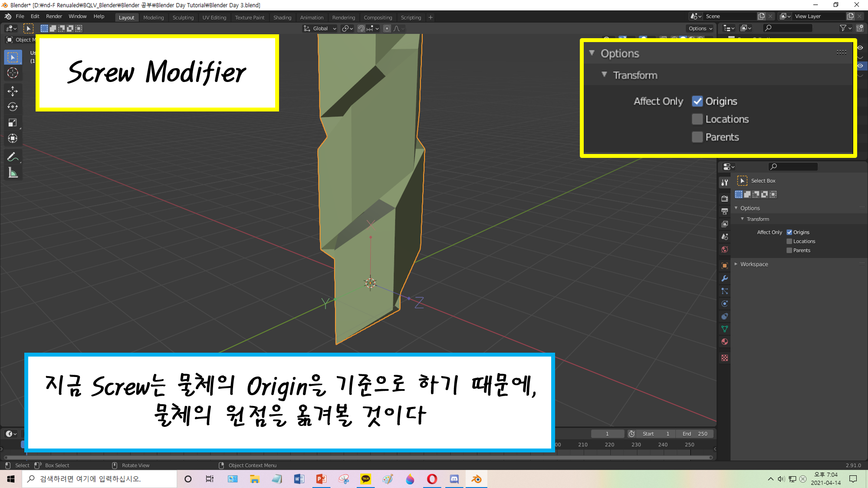Choose the Measure ruler tool

[13, 174]
